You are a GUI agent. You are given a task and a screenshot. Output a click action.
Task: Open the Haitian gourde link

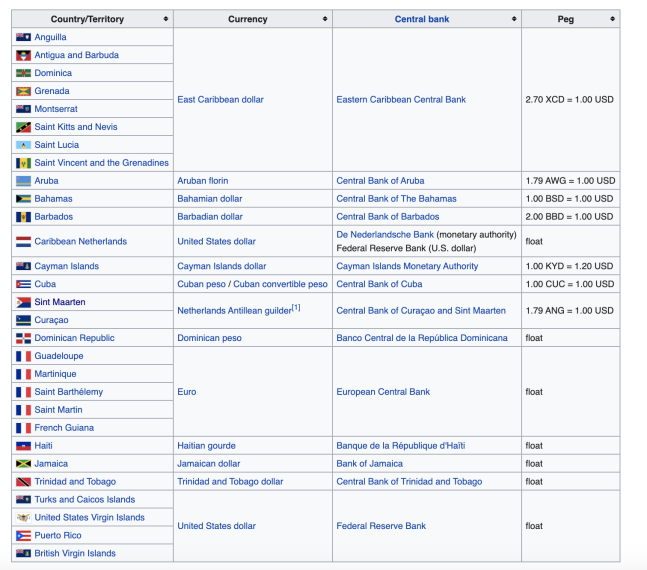[206, 446]
